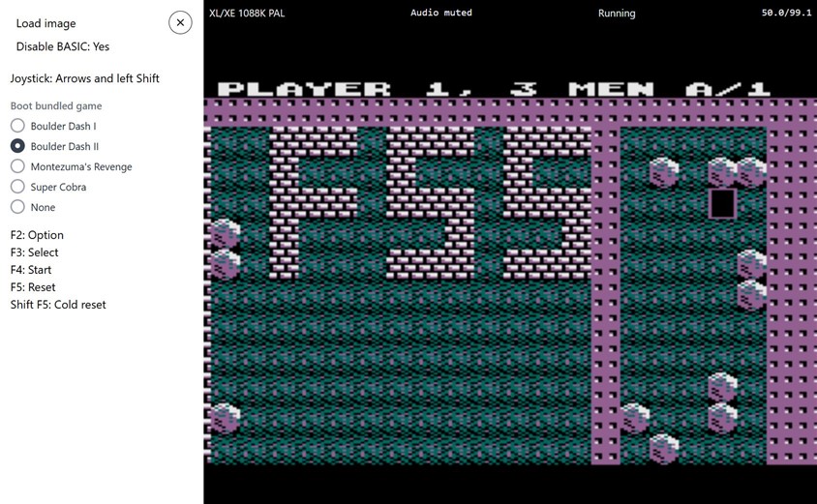The width and height of the screenshot is (817, 504).
Task: Click the XL/XE 1088K PAL machine label
Action: (x=247, y=14)
